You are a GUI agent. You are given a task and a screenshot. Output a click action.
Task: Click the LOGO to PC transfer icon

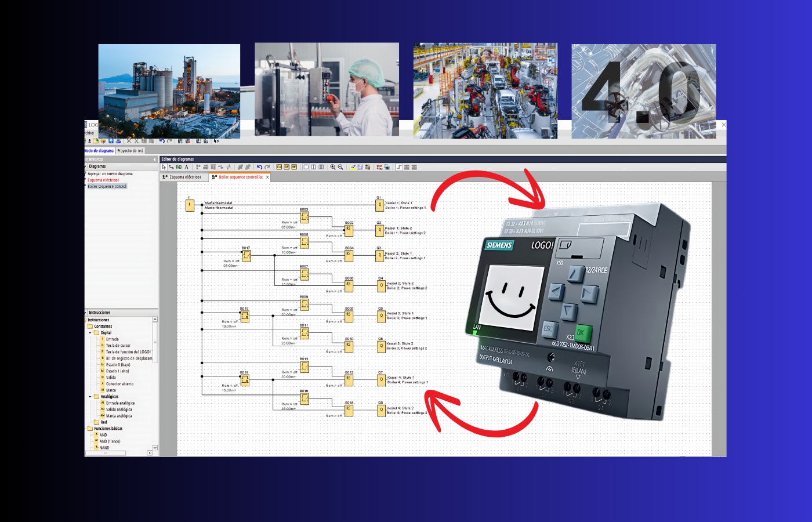206,141
